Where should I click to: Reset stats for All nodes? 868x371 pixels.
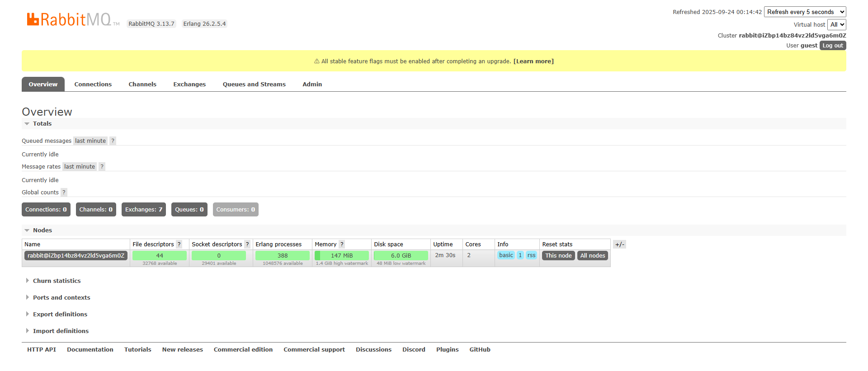point(593,256)
